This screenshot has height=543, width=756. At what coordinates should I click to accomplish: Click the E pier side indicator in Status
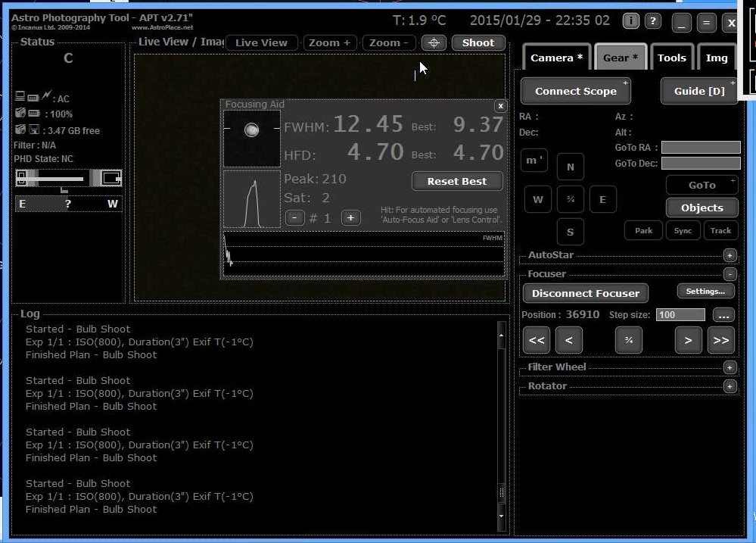coord(22,204)
